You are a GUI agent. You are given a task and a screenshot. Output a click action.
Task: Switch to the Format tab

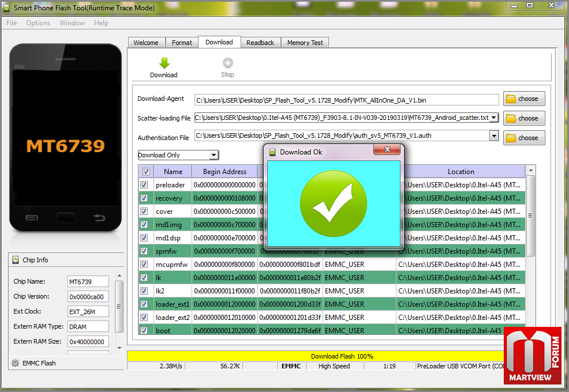click(x=182, y=43)
